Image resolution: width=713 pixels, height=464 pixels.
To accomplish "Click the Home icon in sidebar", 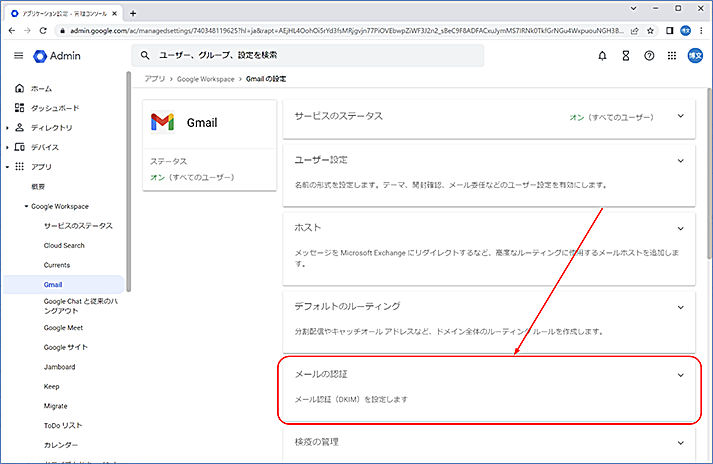I will tap(19, 88).
